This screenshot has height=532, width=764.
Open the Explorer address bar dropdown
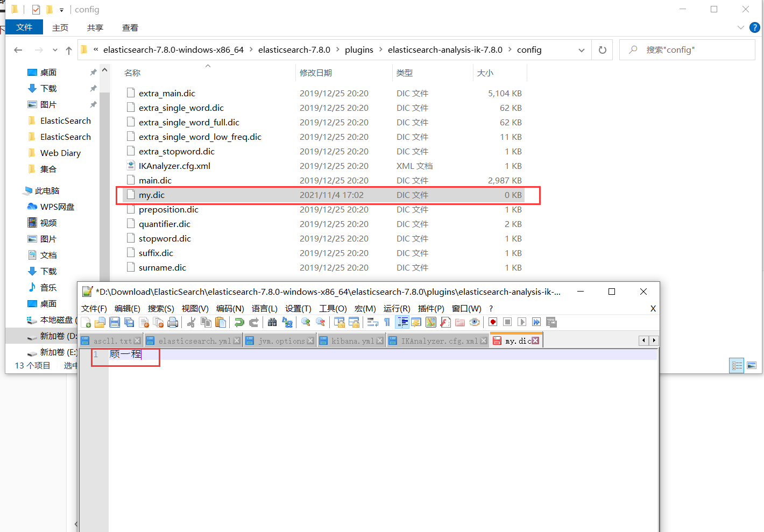click(581, 49)
